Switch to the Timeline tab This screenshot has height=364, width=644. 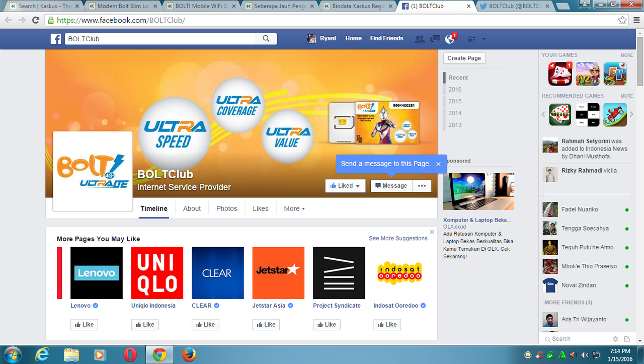click(154, 208)
